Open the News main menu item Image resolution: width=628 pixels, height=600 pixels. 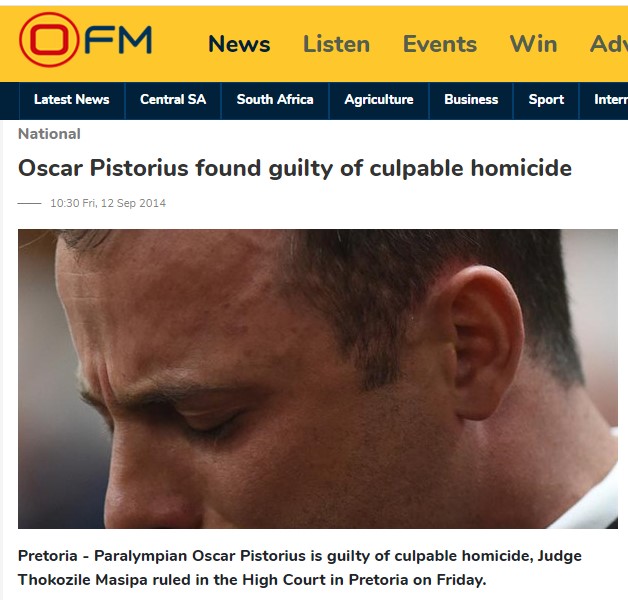[239, 44]
